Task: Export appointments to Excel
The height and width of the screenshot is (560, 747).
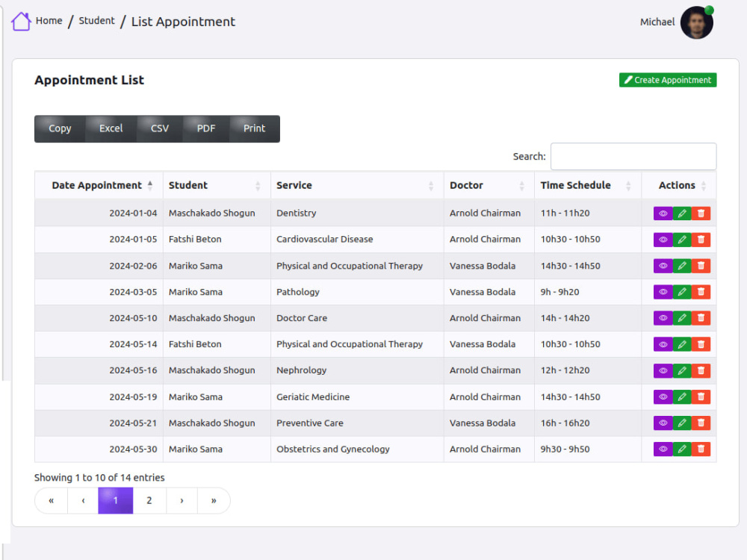Action: coord(111,128)
